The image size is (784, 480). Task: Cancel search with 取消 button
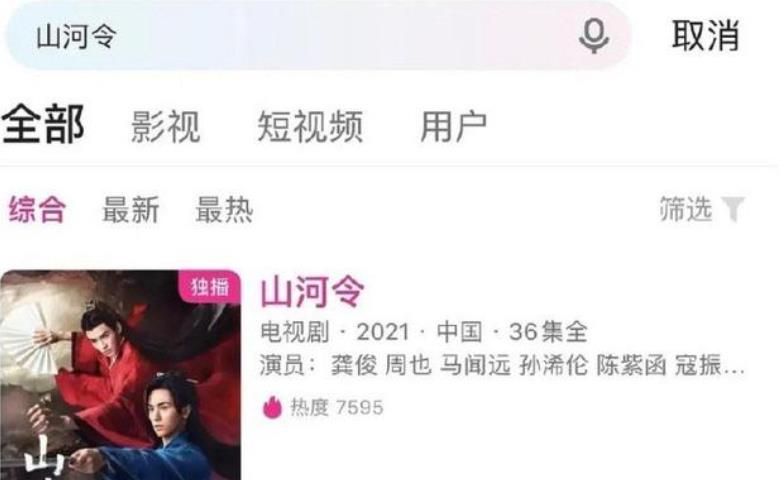click(x=705, y=36)
